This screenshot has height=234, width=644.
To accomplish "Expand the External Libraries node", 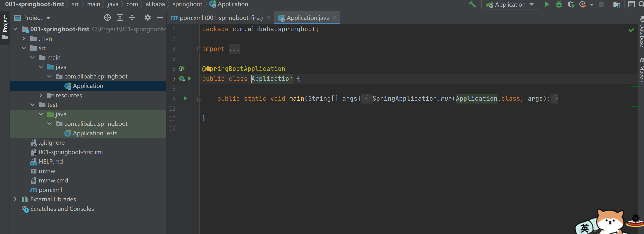I will click(15, 199).
